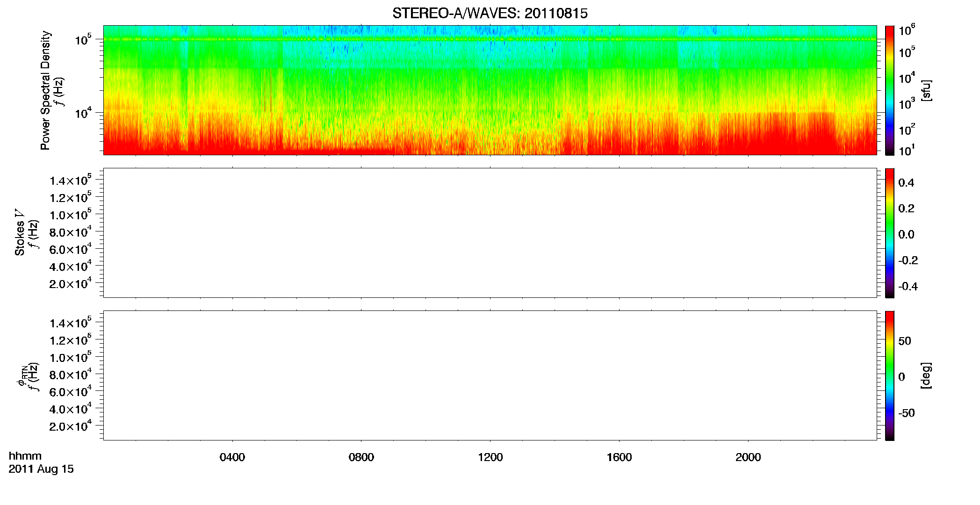Click the STEREO-A/WAVES: 20110815 plot title
This screenshot has width=980, height=505.
490,13
